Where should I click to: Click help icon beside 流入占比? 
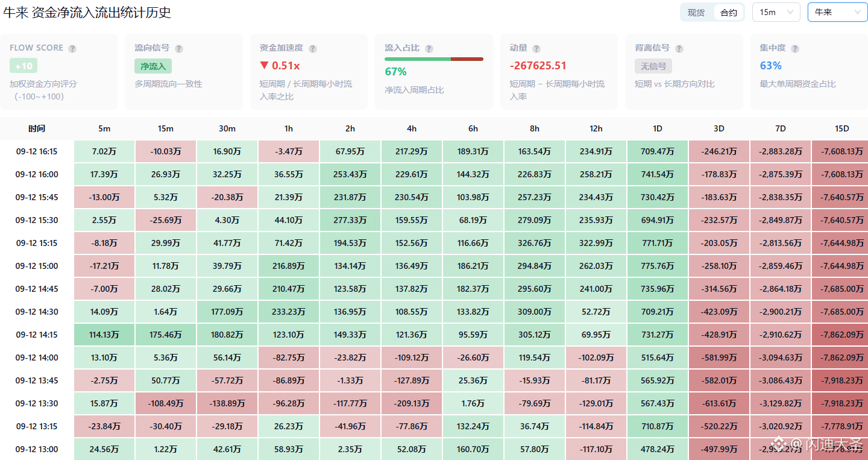(429, 49)
